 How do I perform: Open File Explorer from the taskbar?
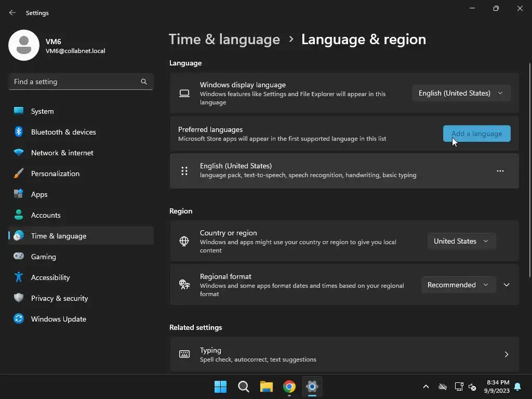tap(267, 387)
